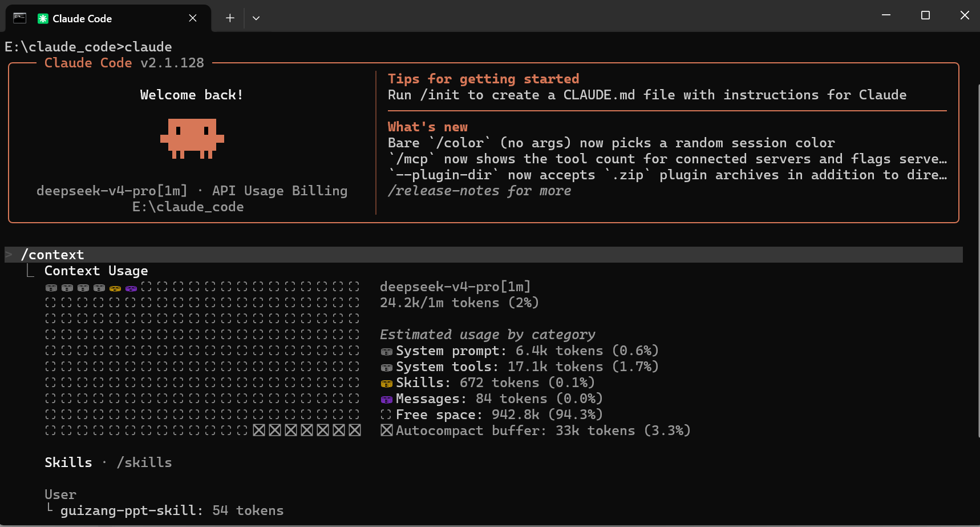Click the 'Run /init to create a CLAUDE.md' line

647,95
